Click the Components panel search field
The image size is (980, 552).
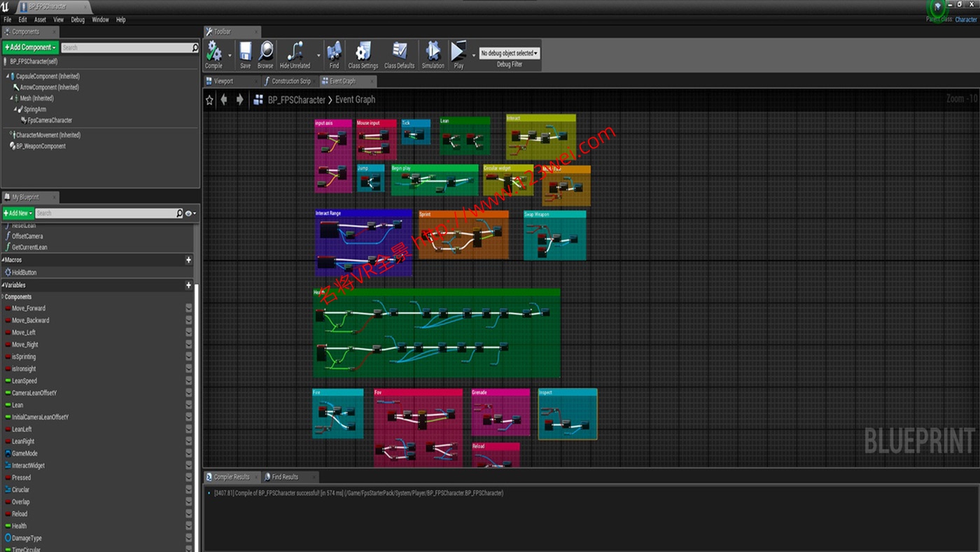point(126,48)
